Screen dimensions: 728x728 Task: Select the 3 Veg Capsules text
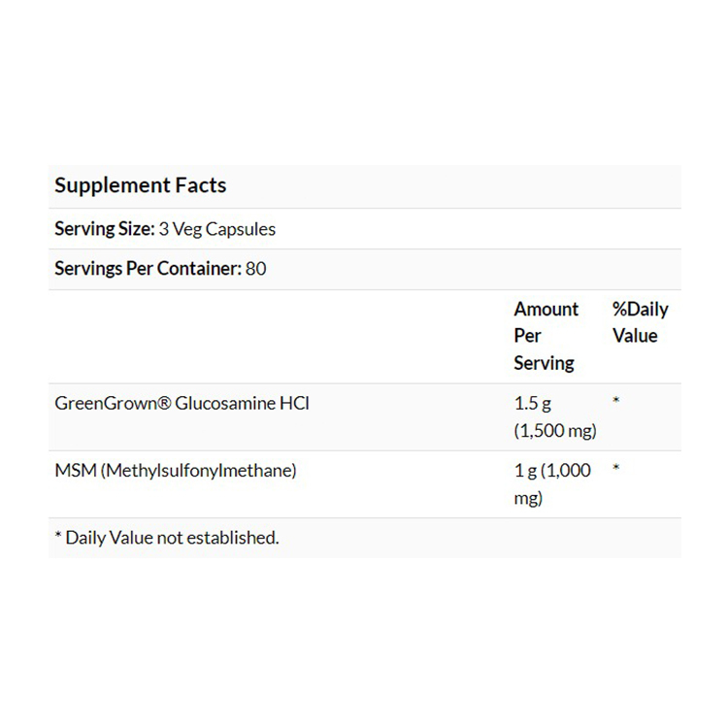coord(217,229)
